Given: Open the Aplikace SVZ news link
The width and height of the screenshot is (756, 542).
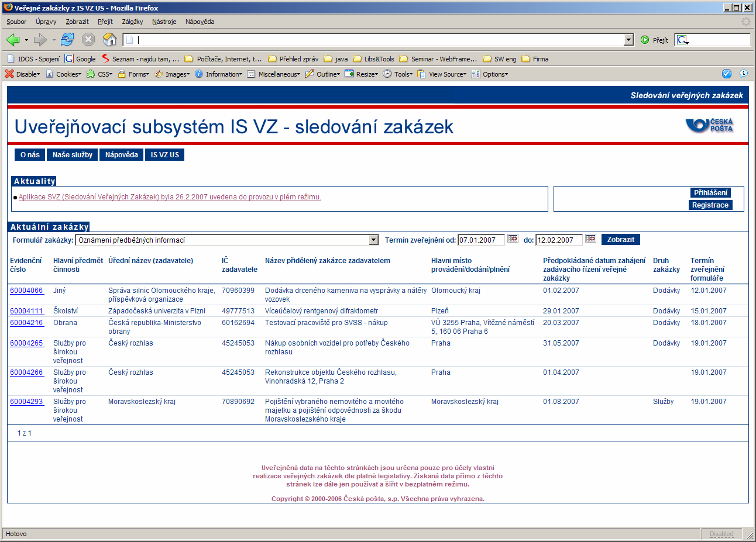Looking at the screenshot, I should point(170,197).
